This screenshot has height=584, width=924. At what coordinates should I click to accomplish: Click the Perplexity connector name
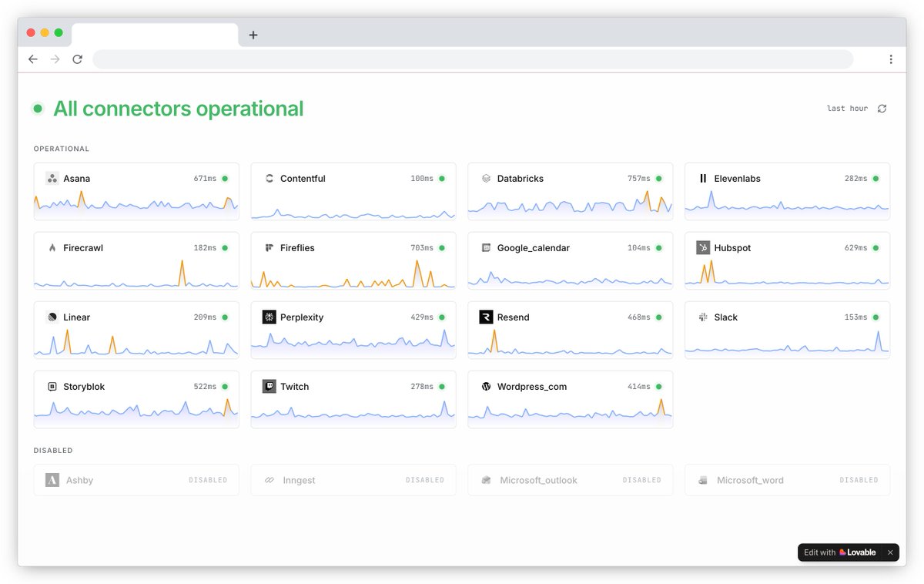point(302,317)
